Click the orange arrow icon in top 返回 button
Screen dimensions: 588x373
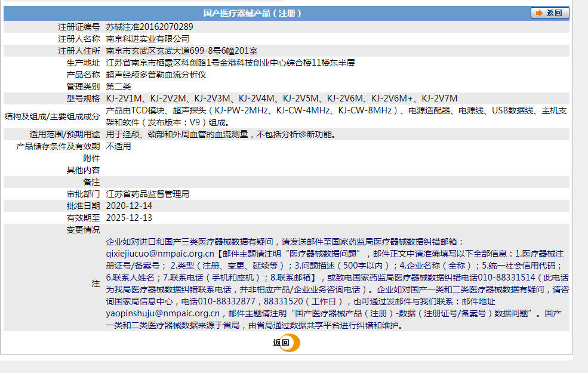point(539,13)
